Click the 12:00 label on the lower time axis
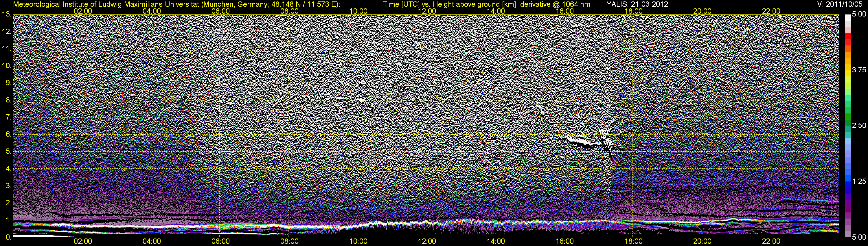868x246 pixels. [427, 241]
